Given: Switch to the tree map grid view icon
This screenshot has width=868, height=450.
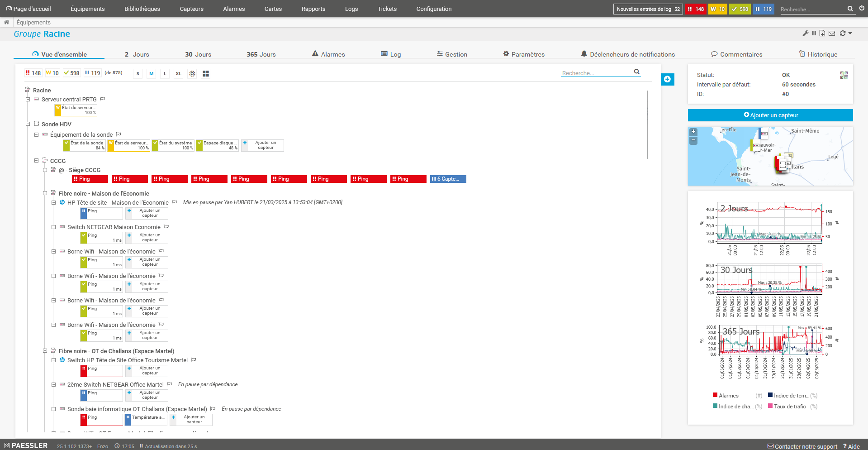Looking at the screenshot, I should pos(206,74).
